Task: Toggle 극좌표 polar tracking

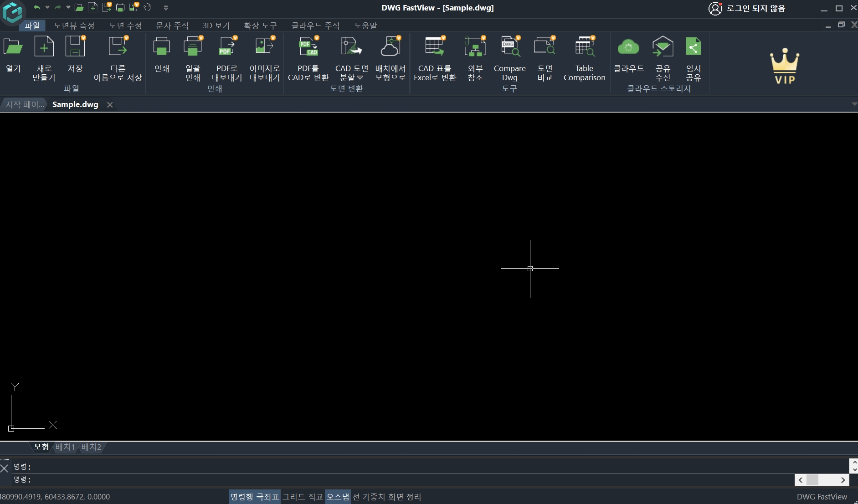Action: pyautogui.click(x=267, y=497)
